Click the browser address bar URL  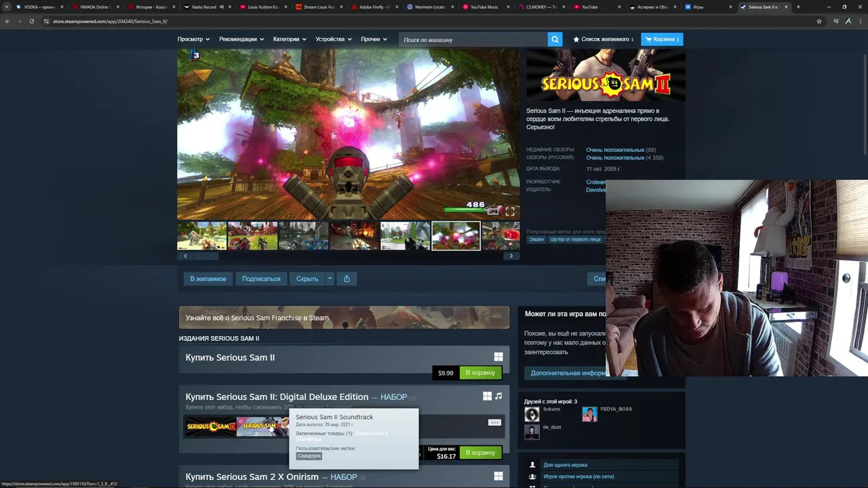click(x=111, y=21)
